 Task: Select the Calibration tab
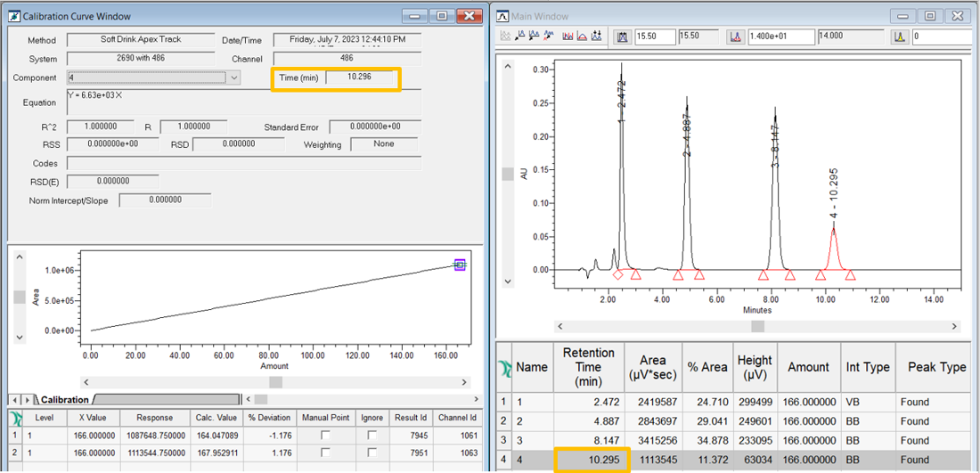click(x=64, y=399)
